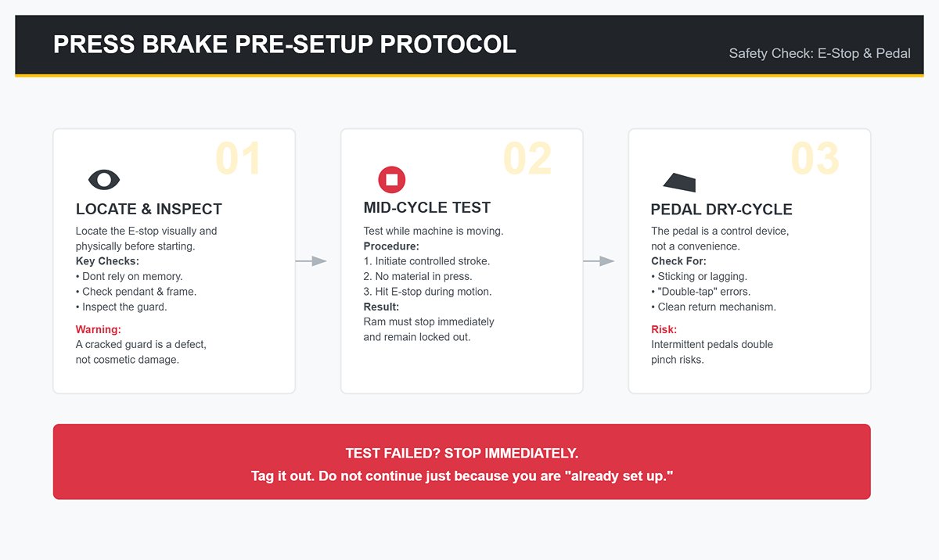939x560 pixels.
Task: Click the large faded 03 number
Action: pyautogui.click(x=815, y=159)
